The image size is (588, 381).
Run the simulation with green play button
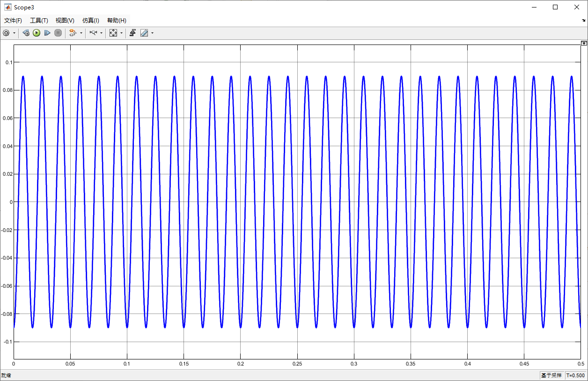coord(37,33)
